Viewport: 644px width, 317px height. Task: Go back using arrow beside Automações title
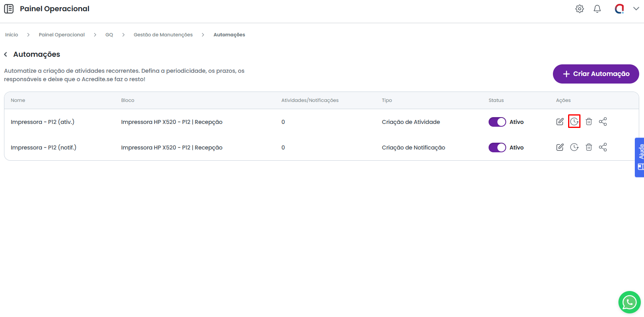(x=6, y=54)
